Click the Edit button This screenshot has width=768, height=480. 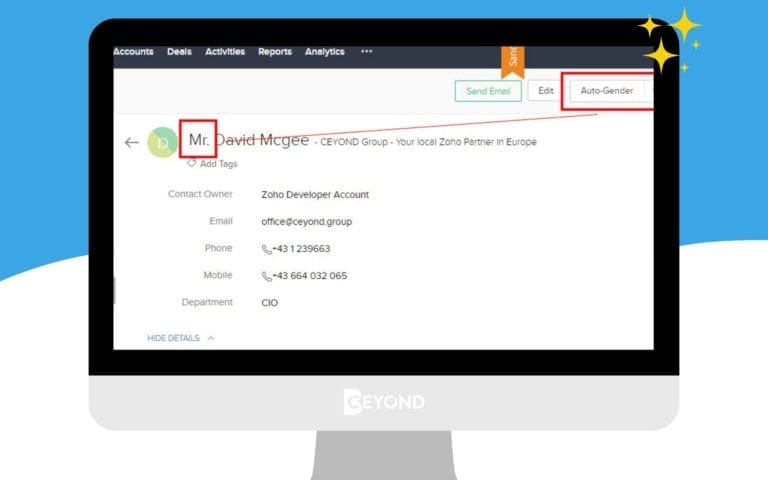tap(546, 91)
